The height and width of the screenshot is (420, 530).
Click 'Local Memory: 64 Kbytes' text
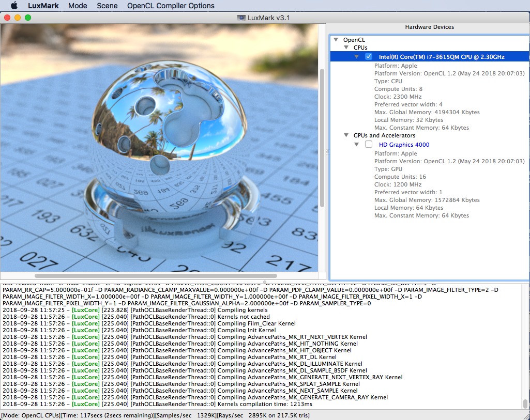[408, 208]
